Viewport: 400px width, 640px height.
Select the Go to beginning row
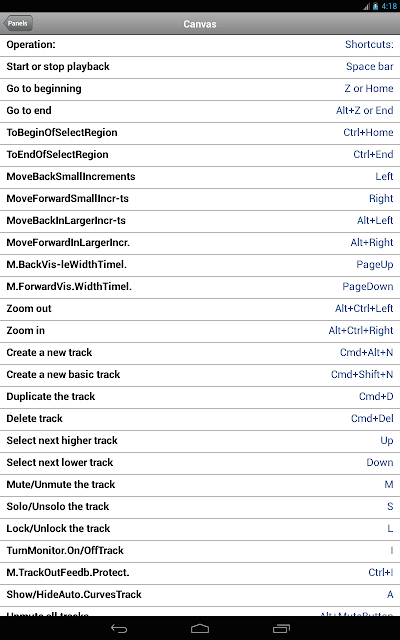click(200, 89)
